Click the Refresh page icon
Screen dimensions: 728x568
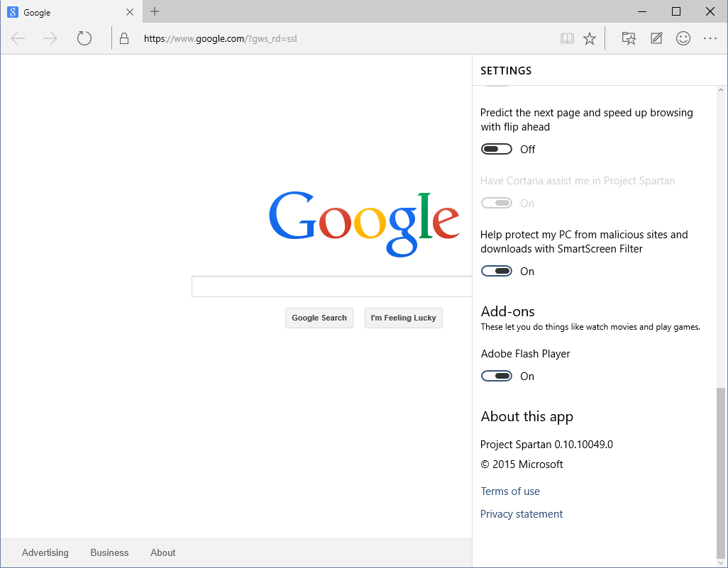pyautogui.click(x=84, y=38)
